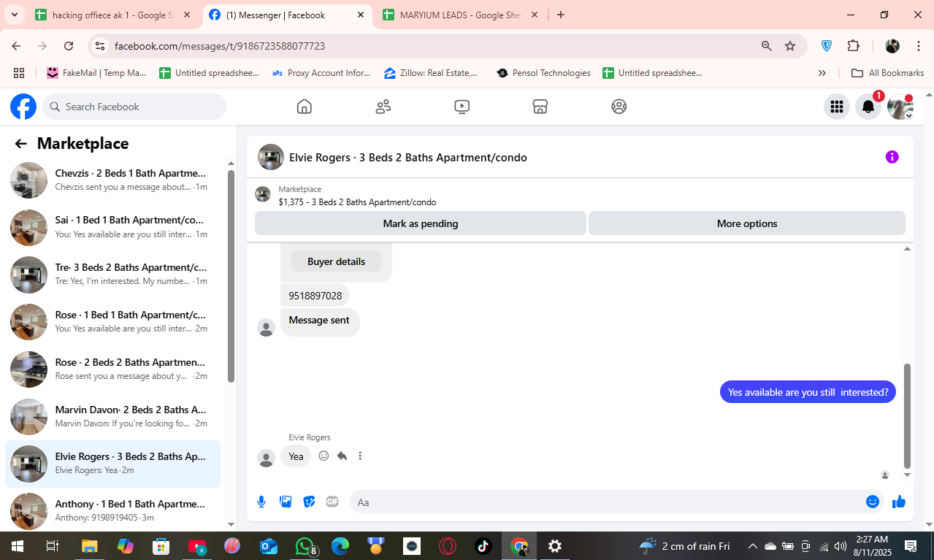Switch to 'MARYIUM LEADS' Google Sheets tab
This screenshot has width=934, height=560.
coord(460,15)
